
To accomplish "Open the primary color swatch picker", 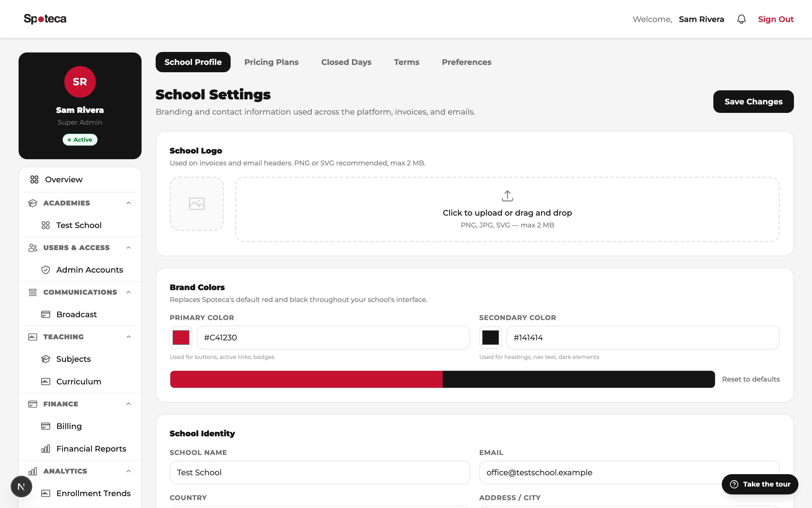I will pos(181,337).
